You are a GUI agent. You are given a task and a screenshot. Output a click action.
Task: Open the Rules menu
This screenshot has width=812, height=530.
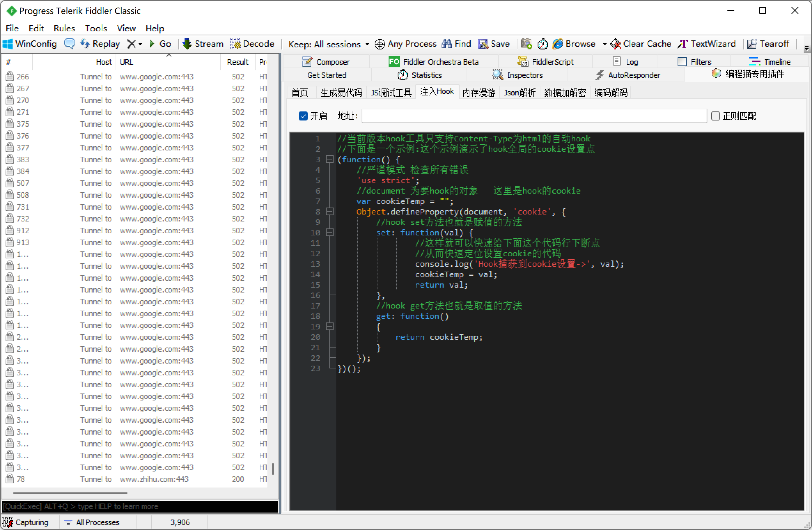coord(64,28)
